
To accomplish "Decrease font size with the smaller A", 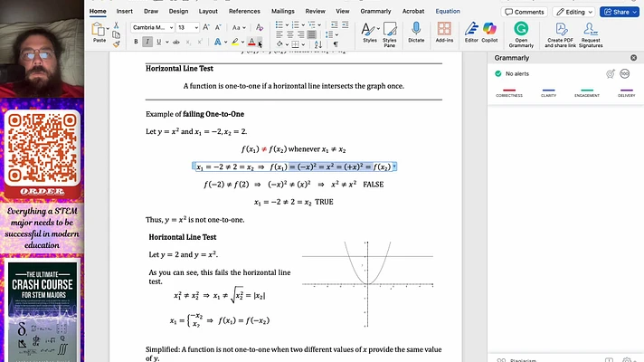I will [x=218, y=27].
